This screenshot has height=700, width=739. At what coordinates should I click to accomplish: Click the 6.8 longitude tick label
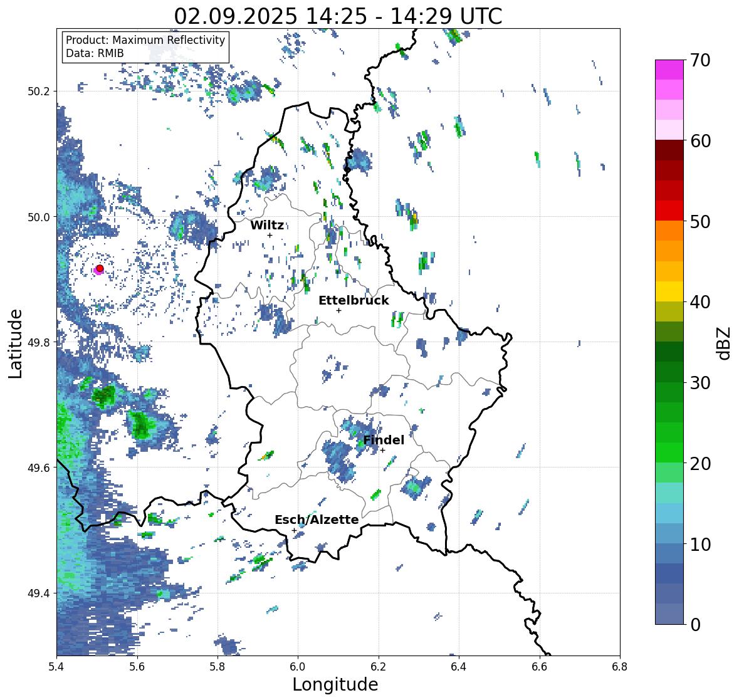619,667
